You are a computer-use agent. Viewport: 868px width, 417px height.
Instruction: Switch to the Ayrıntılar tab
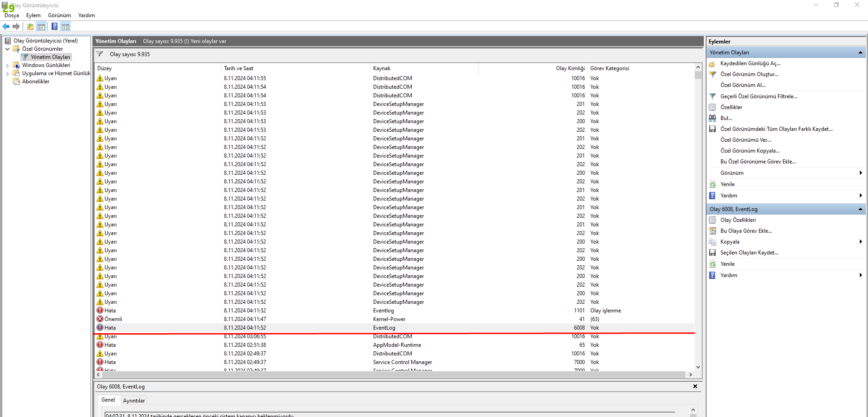click(x=134, y=401)
